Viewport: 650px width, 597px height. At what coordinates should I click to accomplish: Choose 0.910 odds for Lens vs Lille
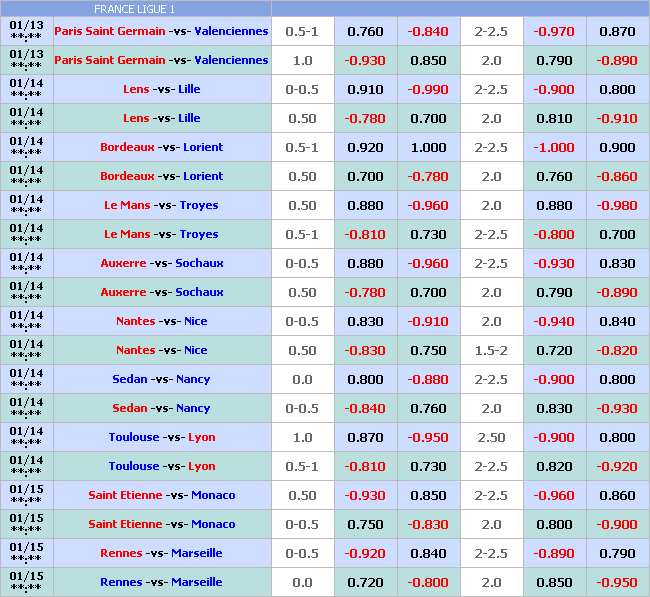click(x=365, y=89)
